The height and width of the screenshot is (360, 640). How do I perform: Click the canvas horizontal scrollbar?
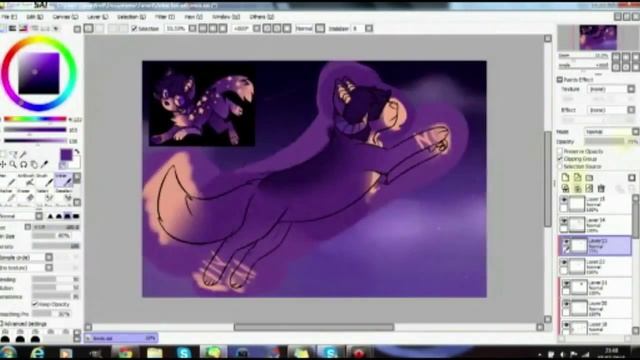pos(313,327)
